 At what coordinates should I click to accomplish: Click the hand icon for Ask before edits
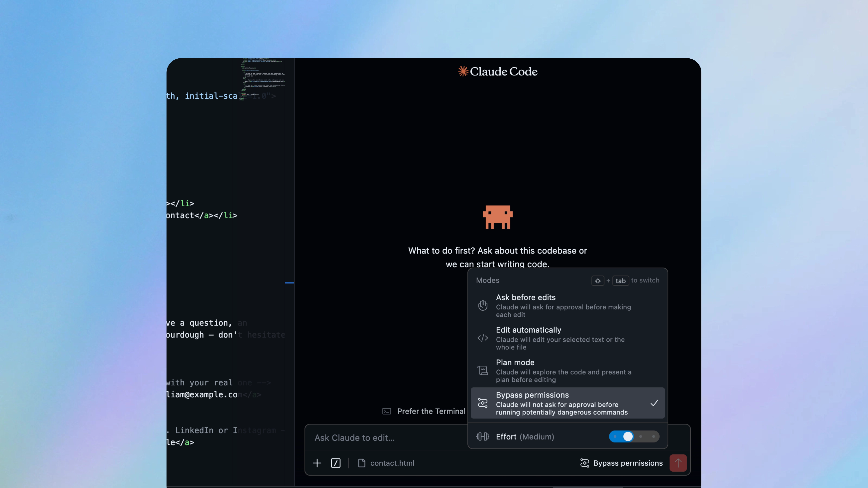click(482, 306)
